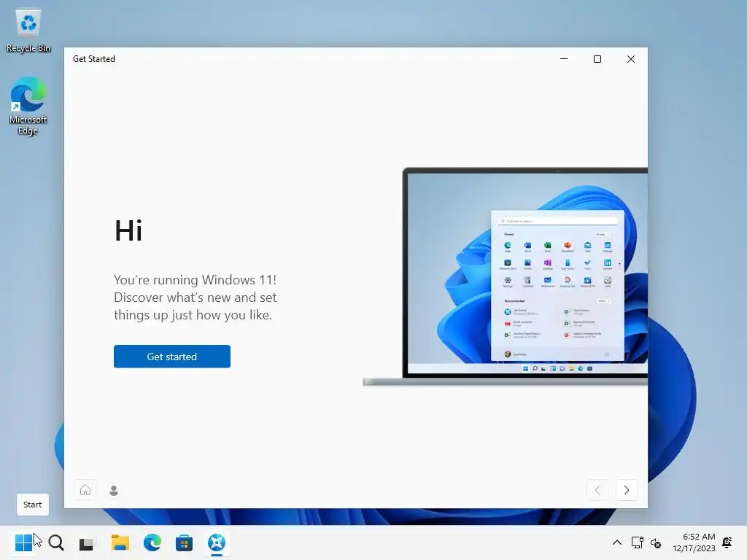Go to next page with right chevron
This screenshot has width=747, height=560.
pos(627,489)
